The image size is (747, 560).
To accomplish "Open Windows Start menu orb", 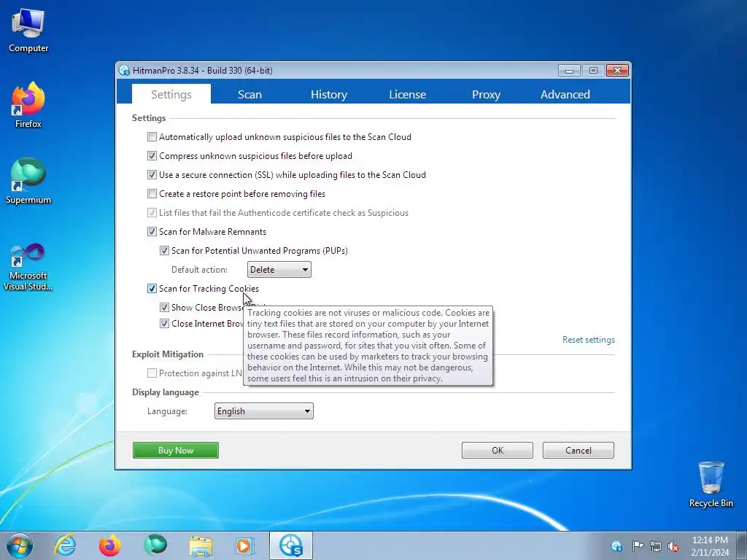I will pos(20,545).
